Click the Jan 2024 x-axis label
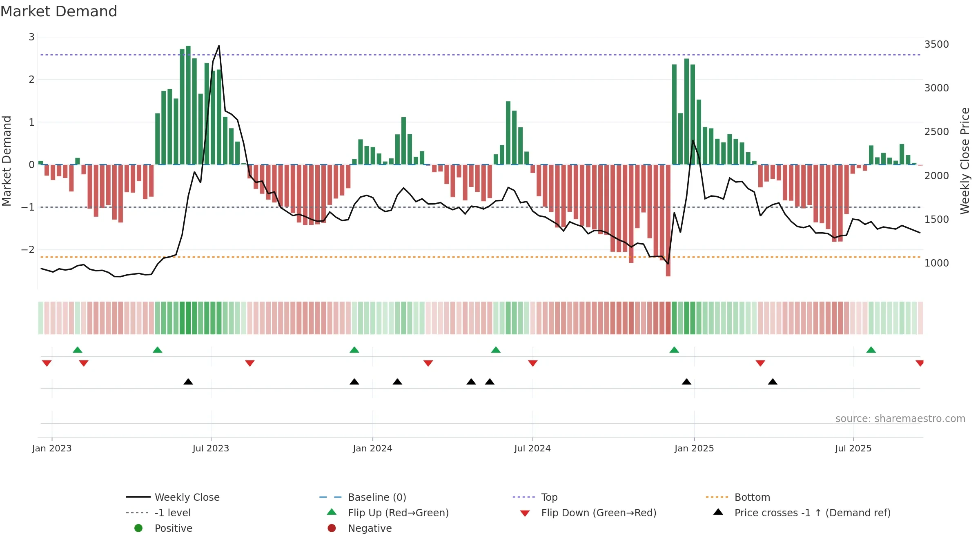This screenshot has width=980, height=551. [372, 448]
